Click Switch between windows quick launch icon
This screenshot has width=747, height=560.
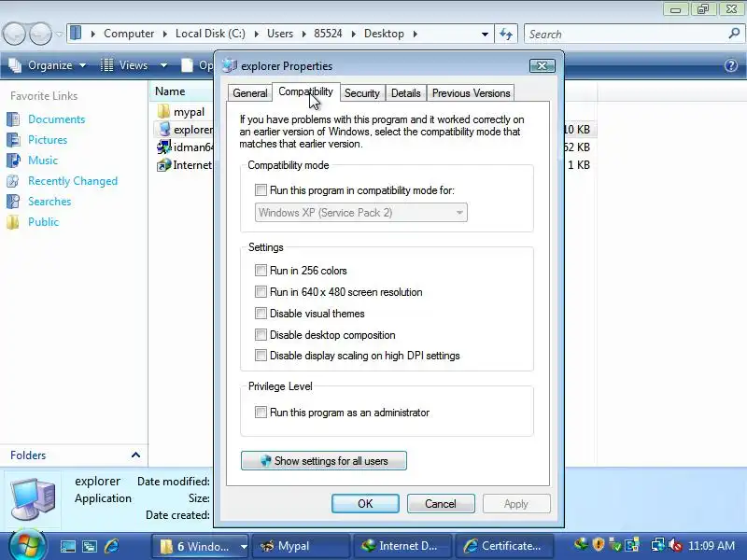pos(89,546)
